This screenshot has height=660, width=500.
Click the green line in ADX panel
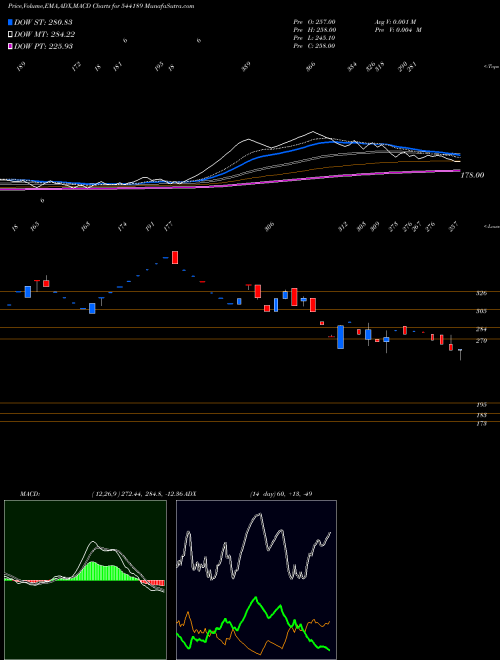click(x=255, y=599)
